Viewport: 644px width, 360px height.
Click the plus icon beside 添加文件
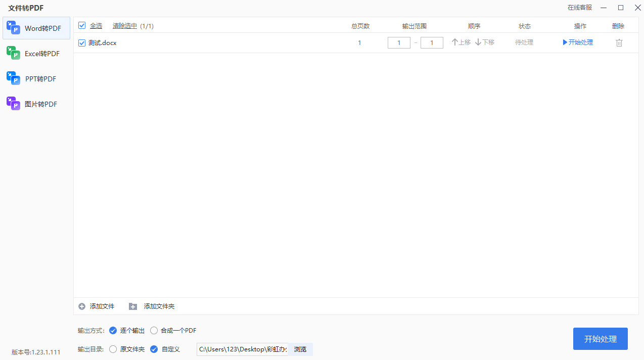pyautogui.click(x=82, y=306)
